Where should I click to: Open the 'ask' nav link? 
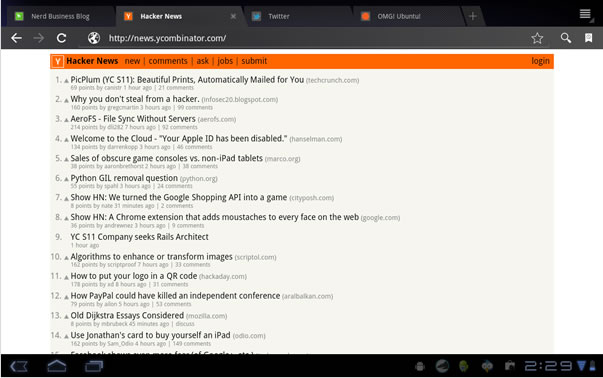point(203,61)
